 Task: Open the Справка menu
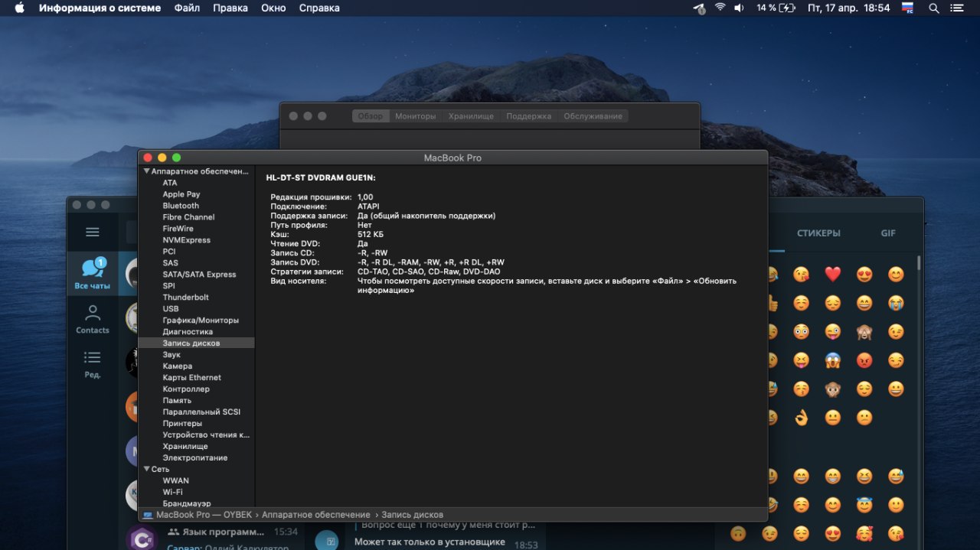(x=319, y=8)
